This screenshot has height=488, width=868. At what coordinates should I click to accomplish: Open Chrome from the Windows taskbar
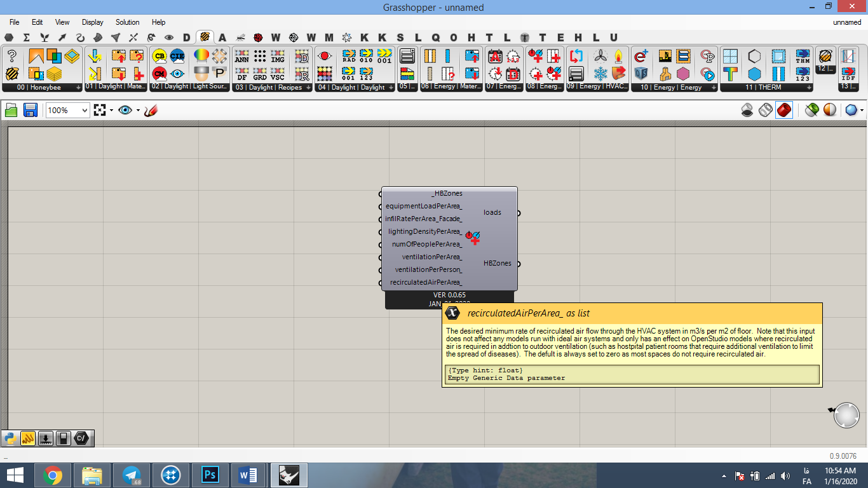53,475
